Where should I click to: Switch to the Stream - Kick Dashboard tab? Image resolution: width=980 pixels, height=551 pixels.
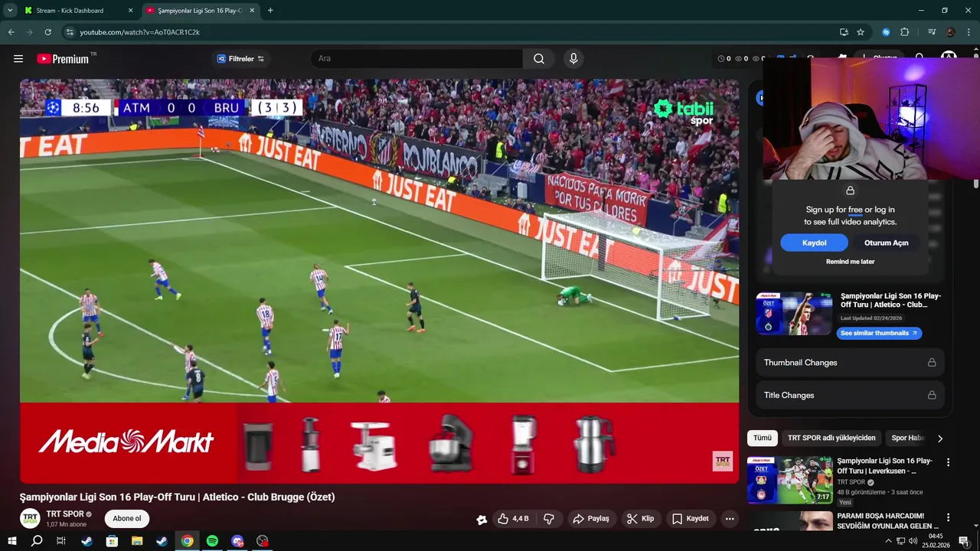tap(70, 11)
